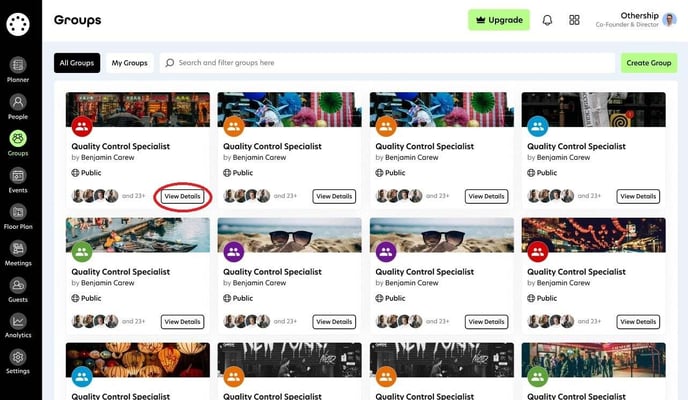Click green group badge on street crowd cover

pyautogui.click(x=538, y=377)
